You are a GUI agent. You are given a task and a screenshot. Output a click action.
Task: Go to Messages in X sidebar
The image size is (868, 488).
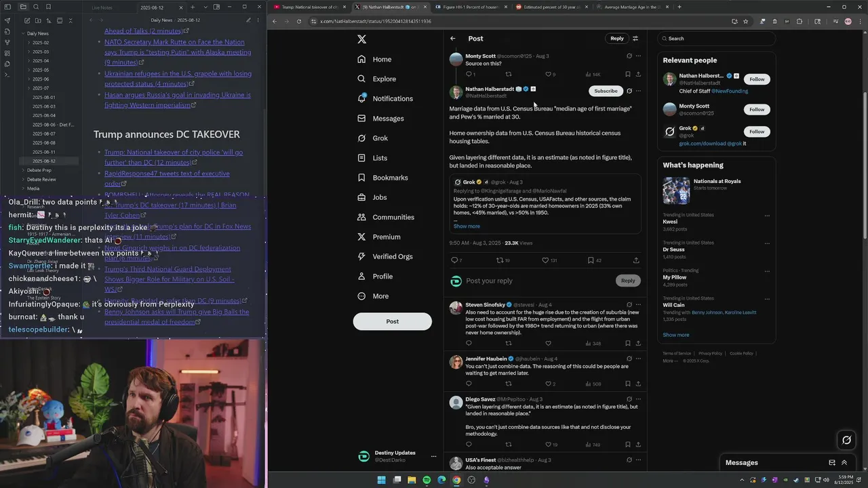(x=380, y=119)
